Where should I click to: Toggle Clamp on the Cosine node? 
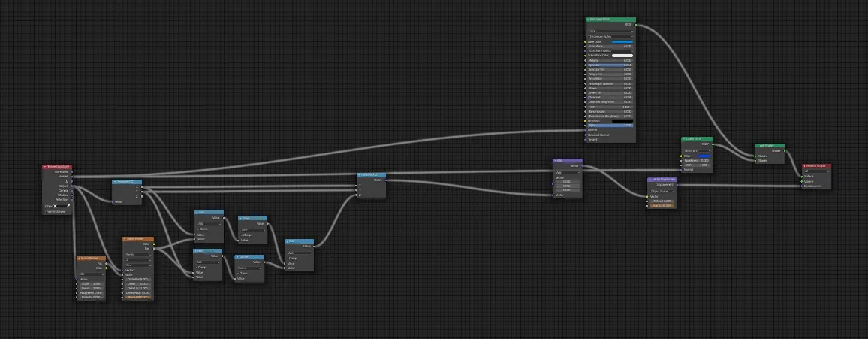tap(243, 274)
